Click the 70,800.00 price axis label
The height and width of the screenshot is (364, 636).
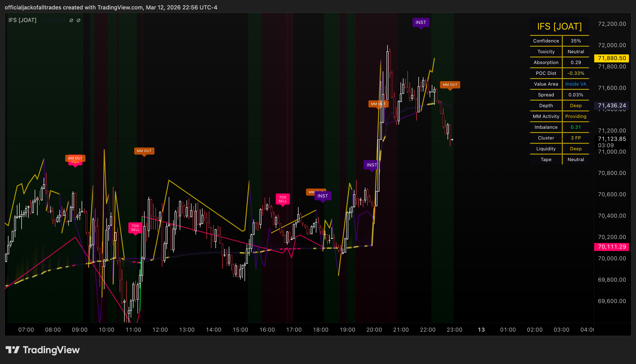(x=612, y=173)
